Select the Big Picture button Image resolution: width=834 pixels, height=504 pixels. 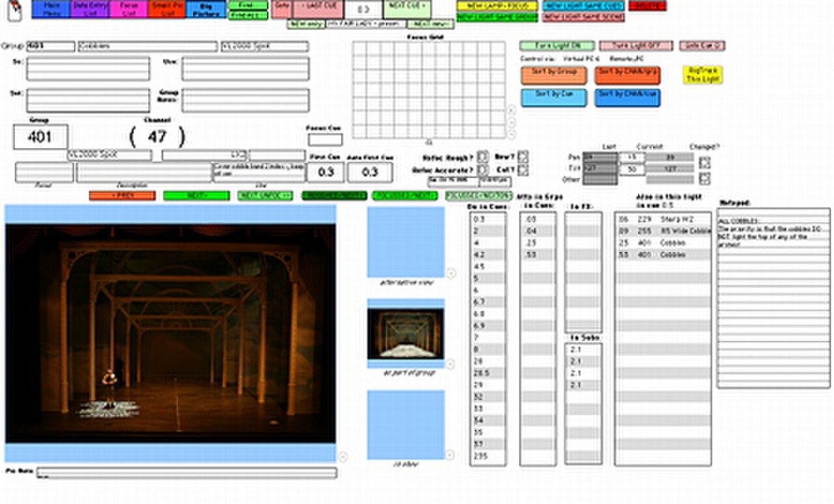[205, 8]
